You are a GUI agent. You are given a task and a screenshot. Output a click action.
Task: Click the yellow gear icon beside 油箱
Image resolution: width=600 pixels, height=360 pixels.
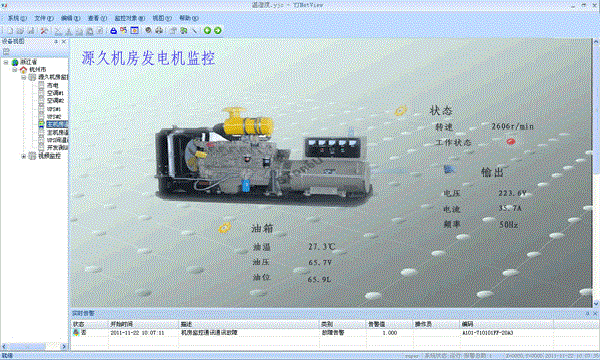[x=225, y=228]
